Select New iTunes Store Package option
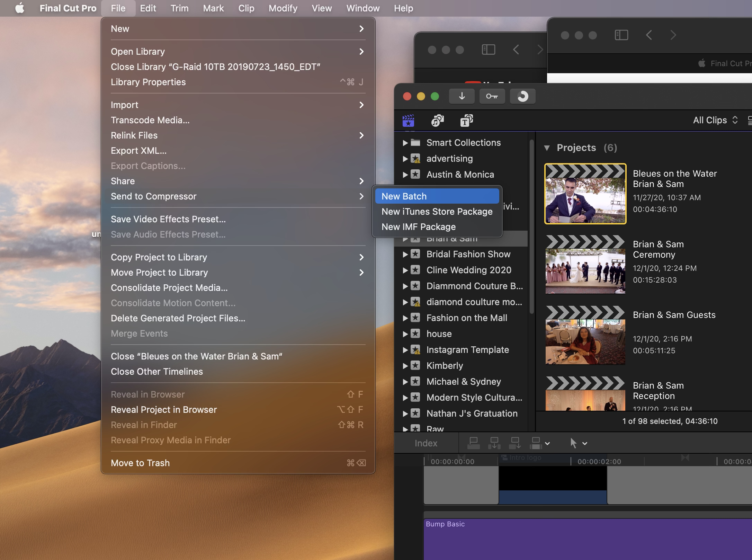 437,212
